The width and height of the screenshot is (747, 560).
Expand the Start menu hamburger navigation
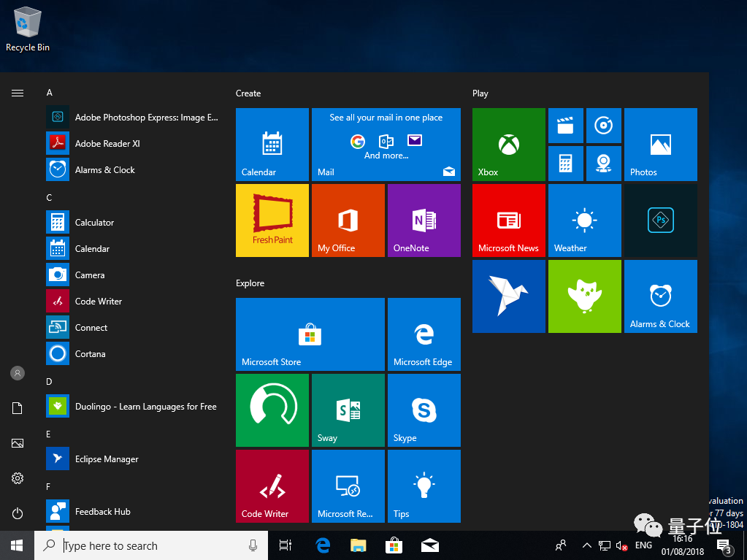(x=18, y=93)
